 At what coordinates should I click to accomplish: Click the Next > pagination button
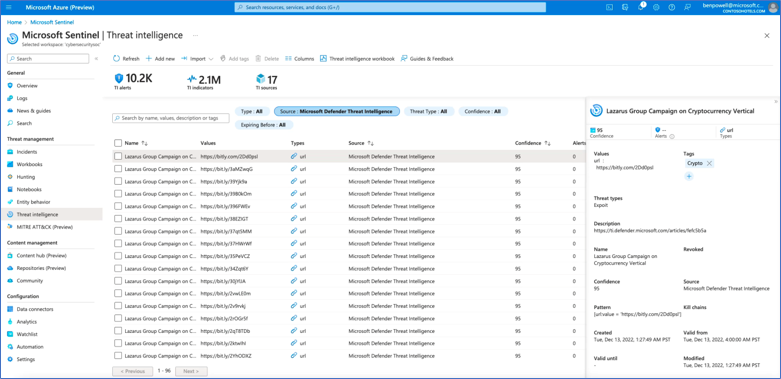click(191, 372)
